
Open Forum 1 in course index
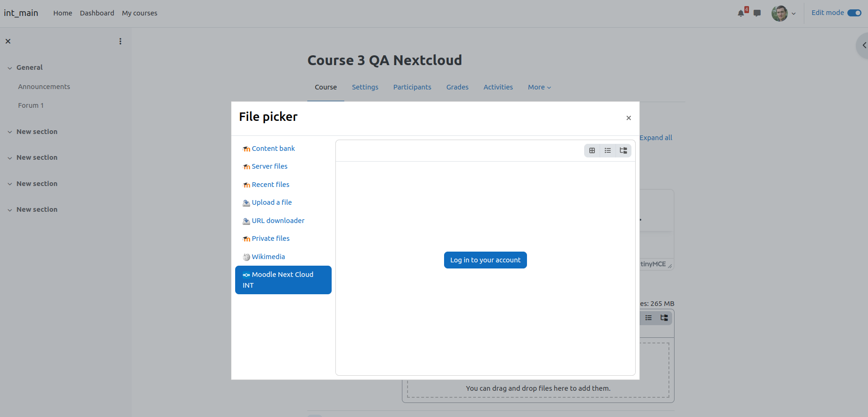pyautogui.click(x=31, y=105)
